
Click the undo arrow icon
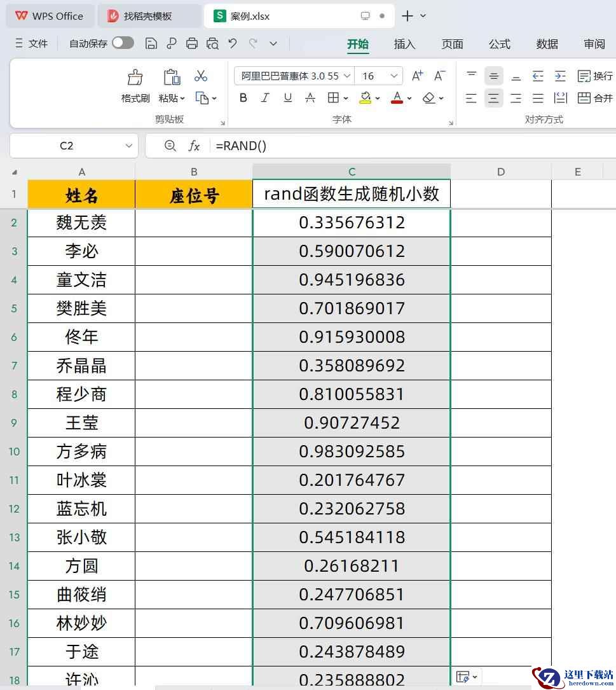tap(233, 43)
